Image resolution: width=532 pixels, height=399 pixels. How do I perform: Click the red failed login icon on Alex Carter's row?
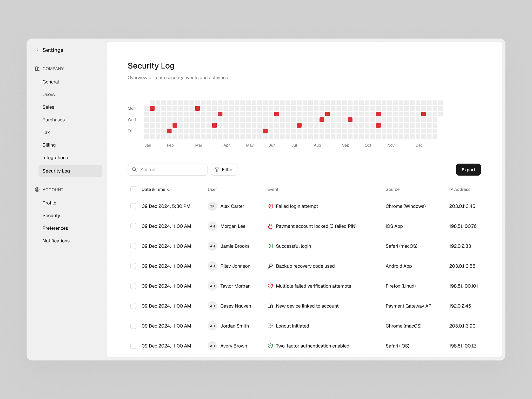270,206
